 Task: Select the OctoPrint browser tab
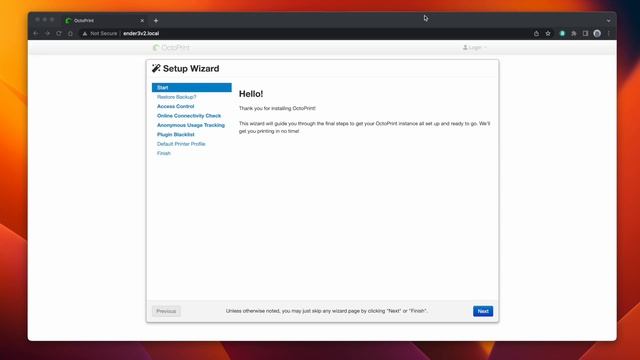(x=104, y=20)
